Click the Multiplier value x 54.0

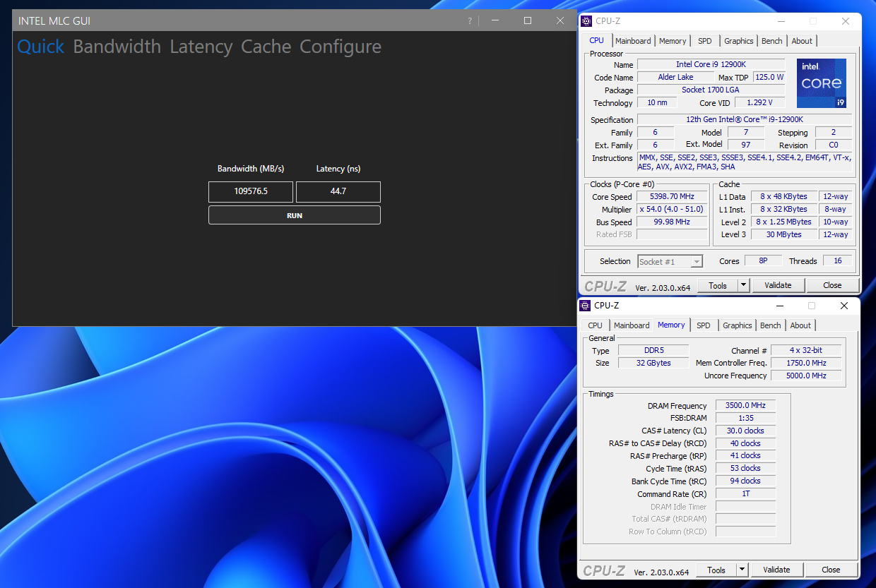pos(671,210)
